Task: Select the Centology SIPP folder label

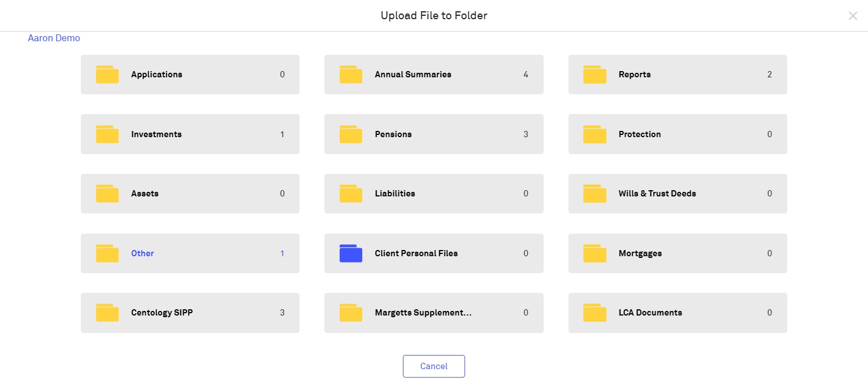Action: [x=162, y=313]
